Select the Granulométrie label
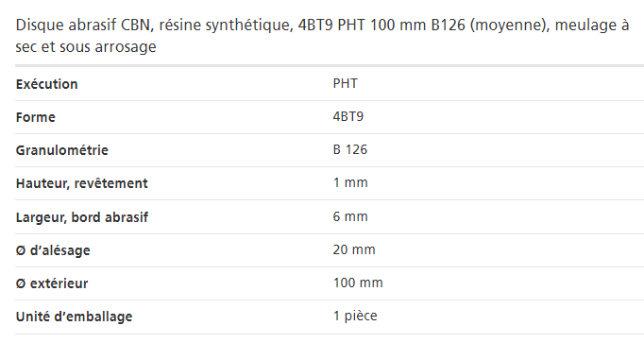 62,150
